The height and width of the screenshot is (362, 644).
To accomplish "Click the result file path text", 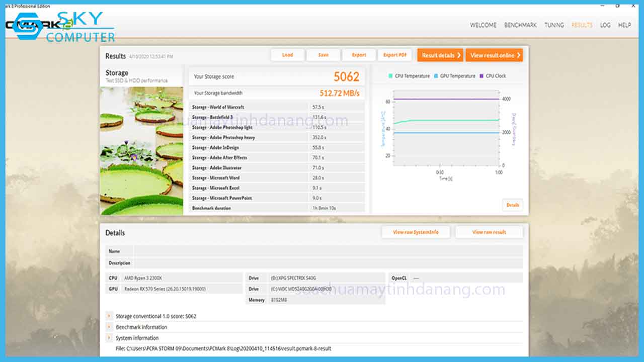I will click(223, 348).
